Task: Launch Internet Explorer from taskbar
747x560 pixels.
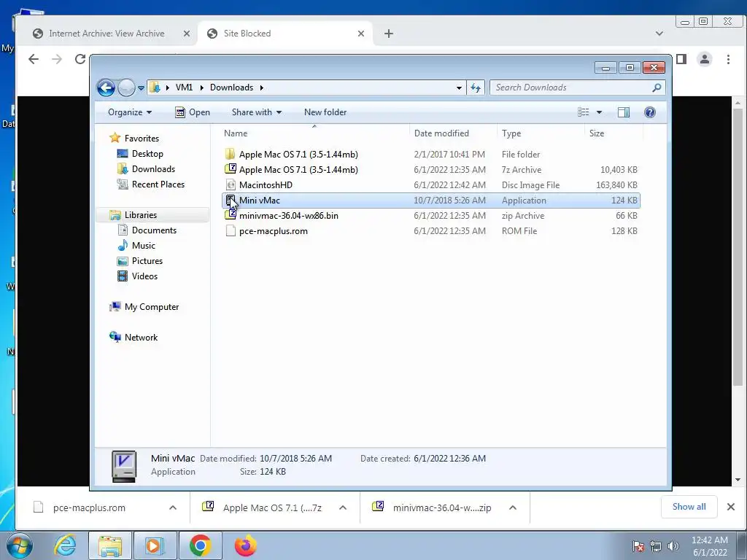Action: pyautogui.click(x=65, y=545)
